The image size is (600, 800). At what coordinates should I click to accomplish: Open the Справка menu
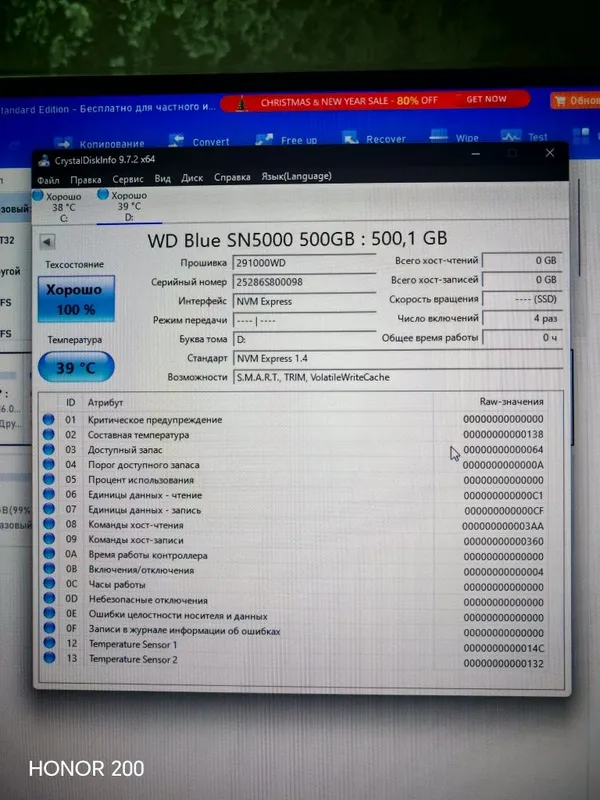coord(232,177)
